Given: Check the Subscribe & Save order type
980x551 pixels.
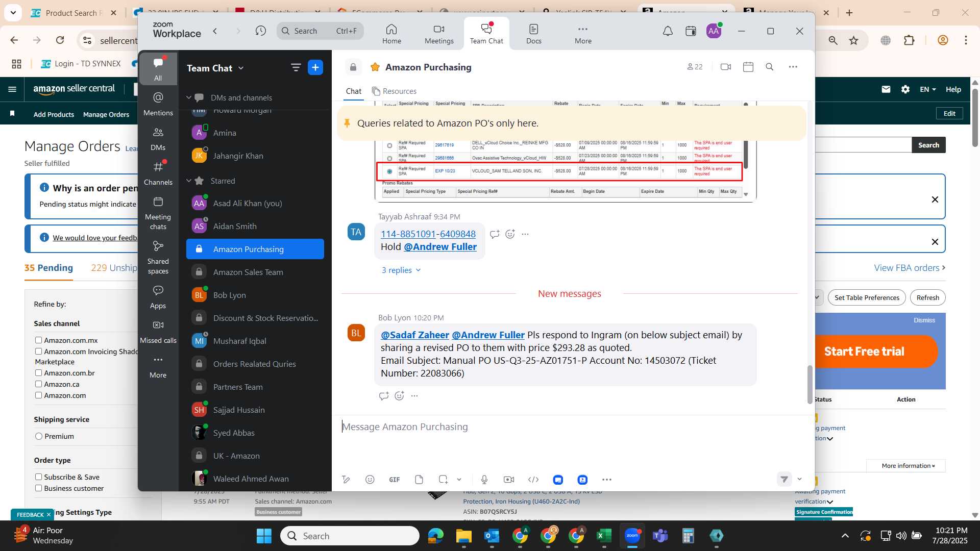Looking at the screenshot, I should pyautogui.click(x=38, y=477).
